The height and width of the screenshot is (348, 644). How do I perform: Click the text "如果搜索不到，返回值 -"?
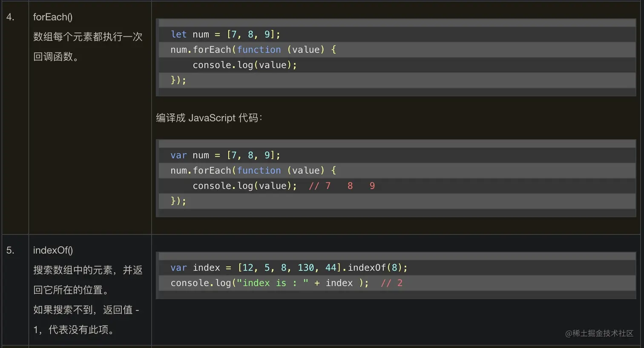pos(86,310)
